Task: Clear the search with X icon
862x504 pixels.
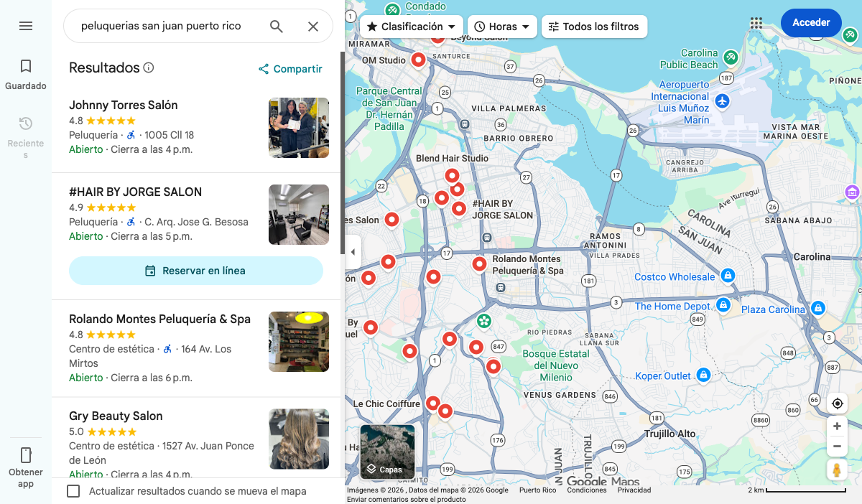Action: [x=313, y=26]
